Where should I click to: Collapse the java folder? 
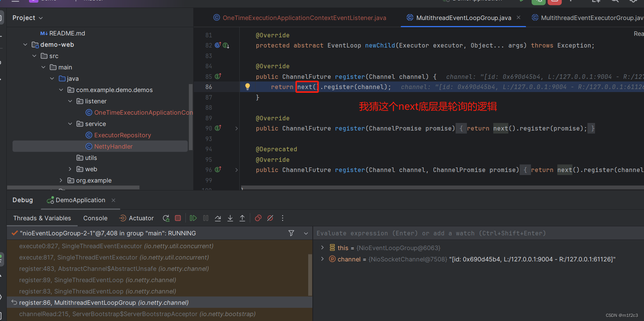click(x=52, y=78)
